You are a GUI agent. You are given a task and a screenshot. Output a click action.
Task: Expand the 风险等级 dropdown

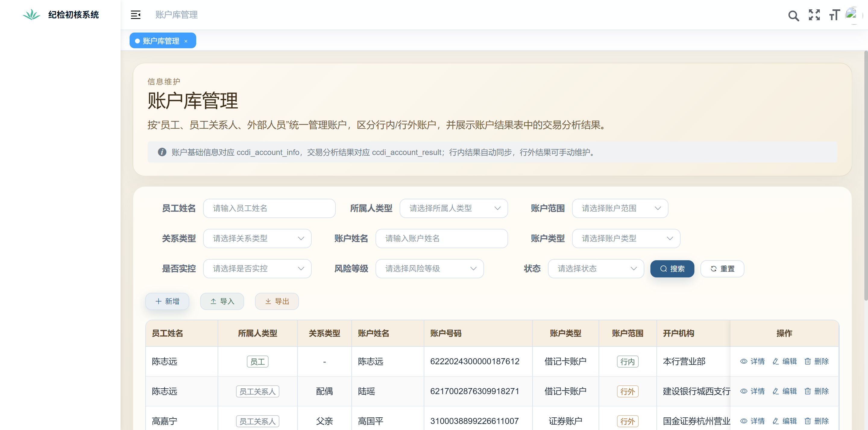pyautogui.click(x=429, y=268)
